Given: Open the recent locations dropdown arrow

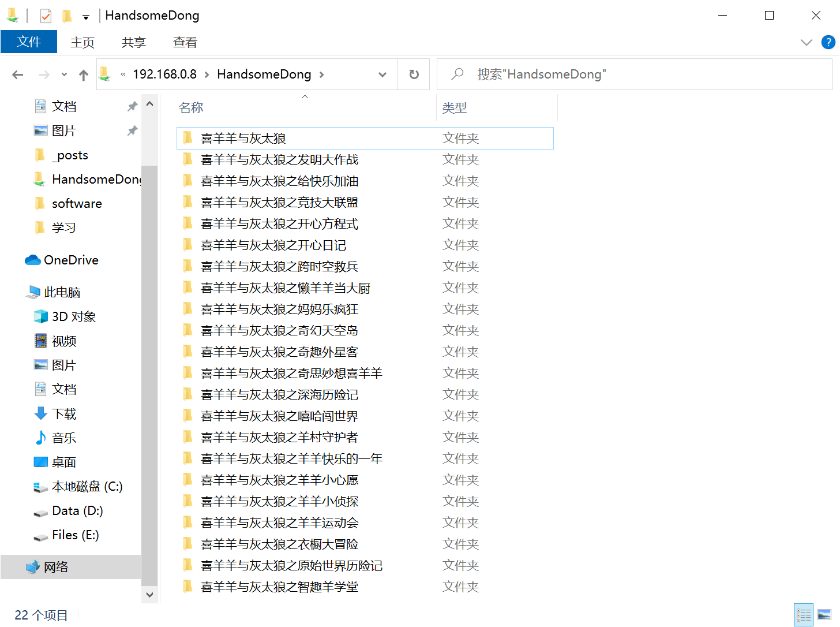Looking at the screenshot, I should click(64, 74).
